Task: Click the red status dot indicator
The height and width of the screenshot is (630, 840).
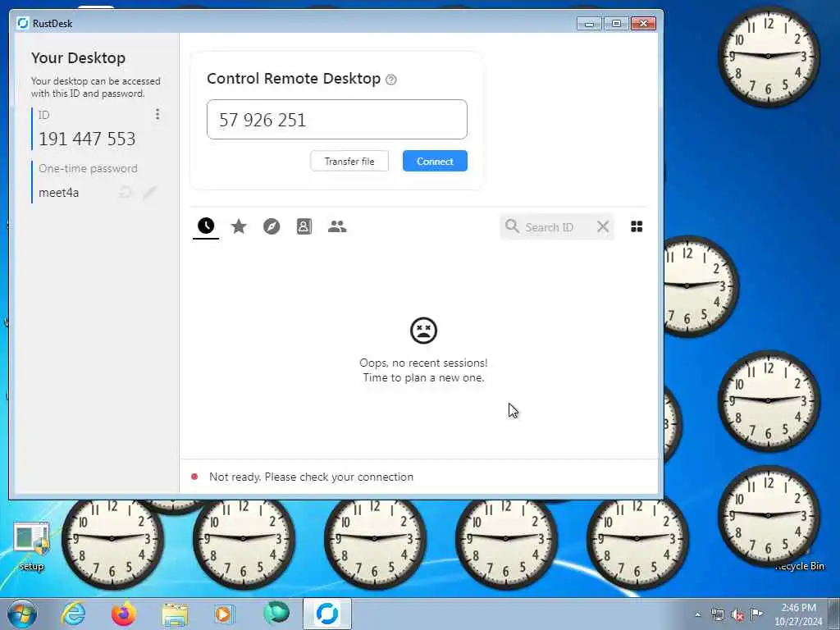Action: point(194,477)
